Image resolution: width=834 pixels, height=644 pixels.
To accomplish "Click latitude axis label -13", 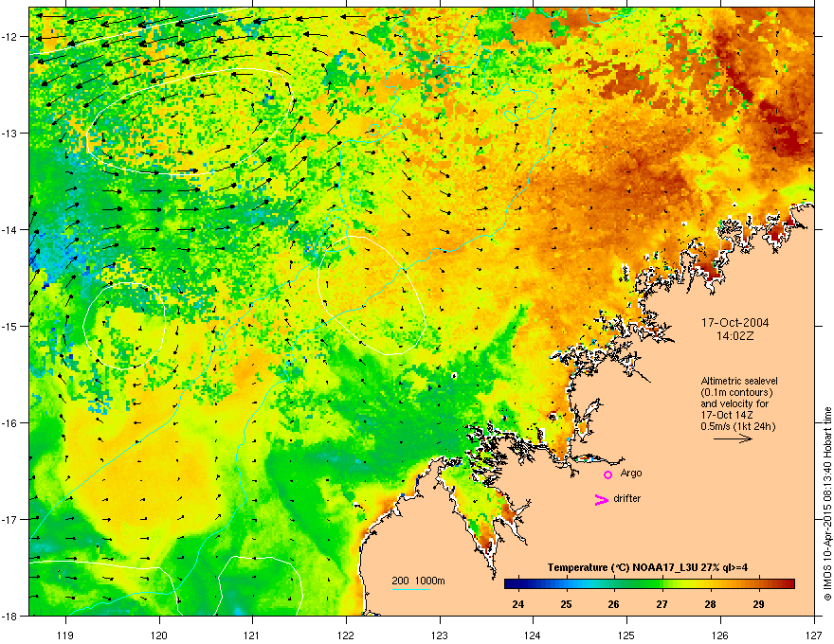I will click(x=10, y=133).
